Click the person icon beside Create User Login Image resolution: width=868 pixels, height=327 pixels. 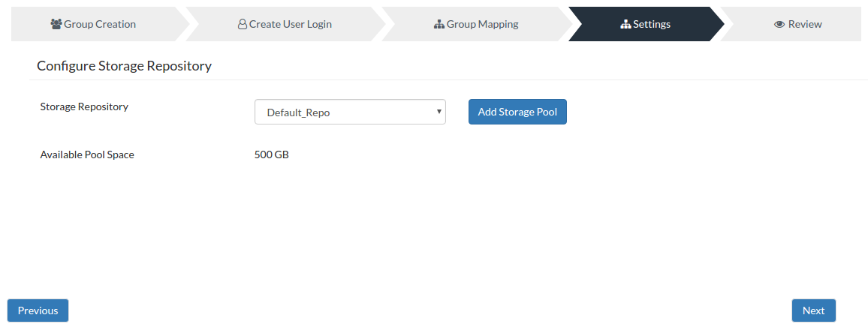tap(242, 24)
